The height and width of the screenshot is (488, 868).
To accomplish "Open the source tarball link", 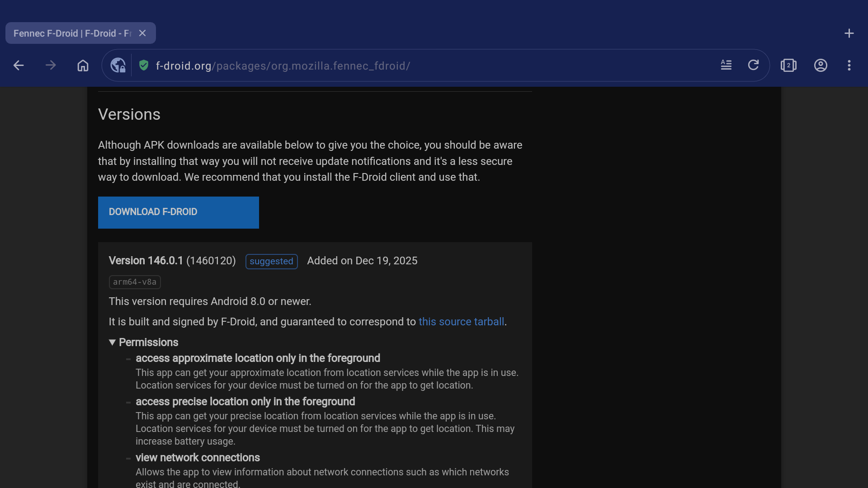I will pyautogui.click(x=461, y=322).
